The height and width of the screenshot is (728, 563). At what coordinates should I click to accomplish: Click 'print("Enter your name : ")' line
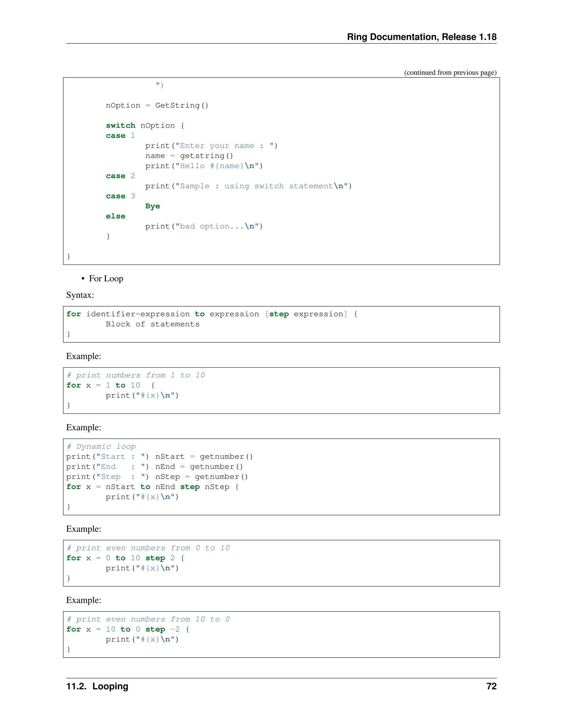click(x=211, y=146)
